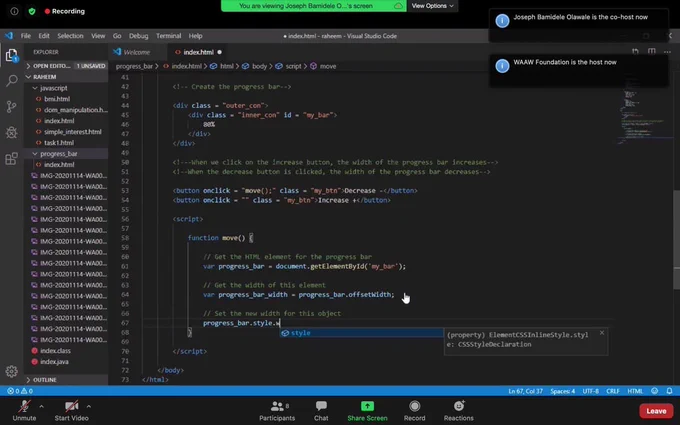
Task: Click CRLF line ending in status bar
Action: [x=612, y=391]
